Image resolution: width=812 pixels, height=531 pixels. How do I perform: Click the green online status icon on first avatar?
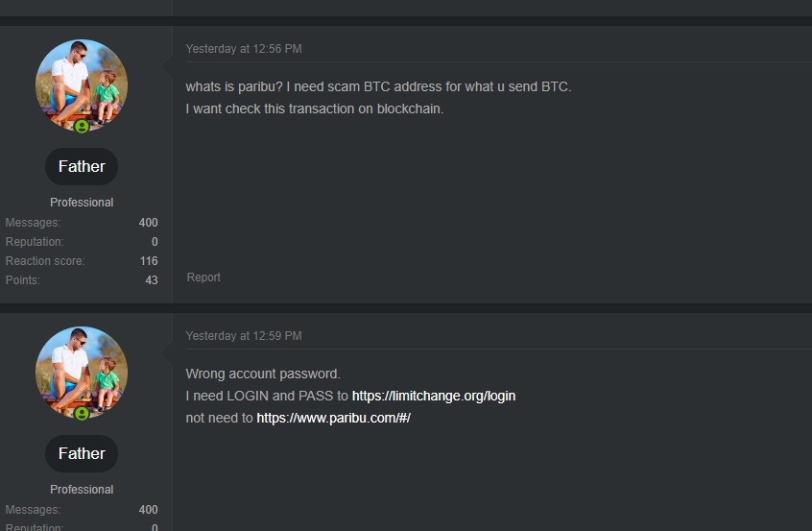82,127
